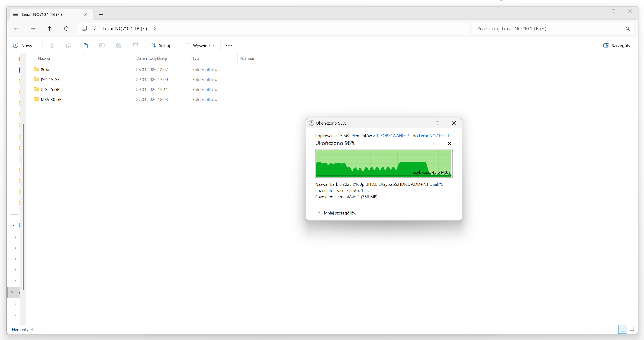Pause the file copy operation

coord(433,144)
